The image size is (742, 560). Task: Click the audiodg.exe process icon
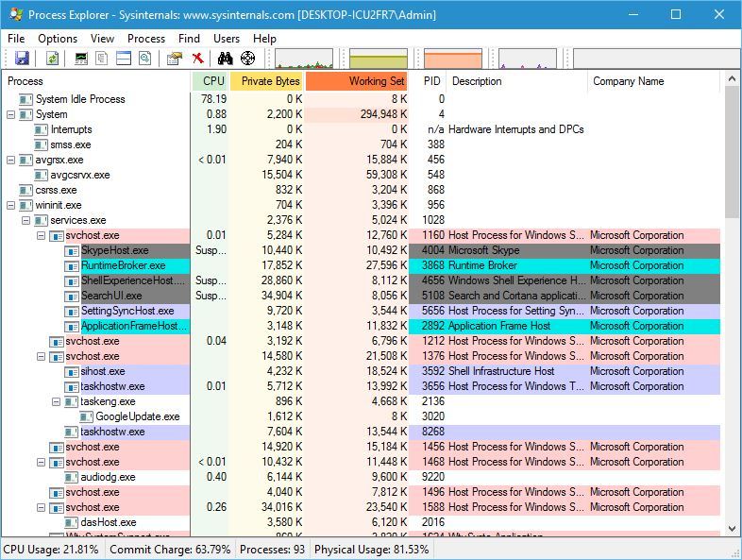(71, 477)
